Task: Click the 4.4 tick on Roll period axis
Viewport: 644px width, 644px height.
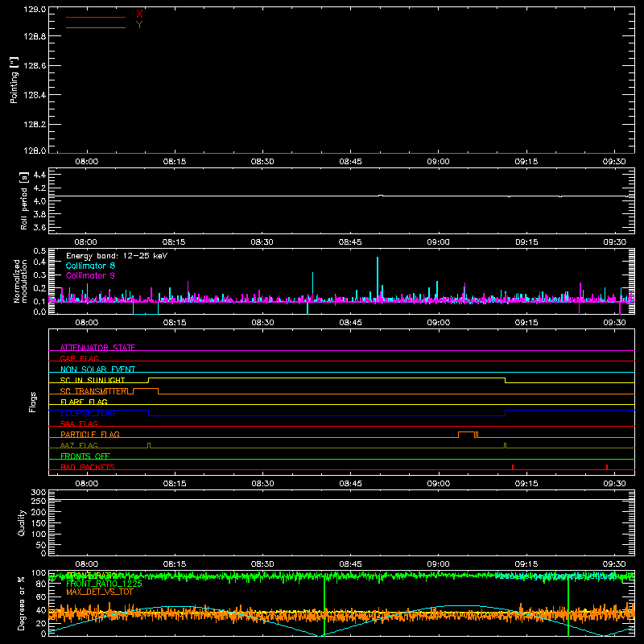Action: [x=39, y=175]
